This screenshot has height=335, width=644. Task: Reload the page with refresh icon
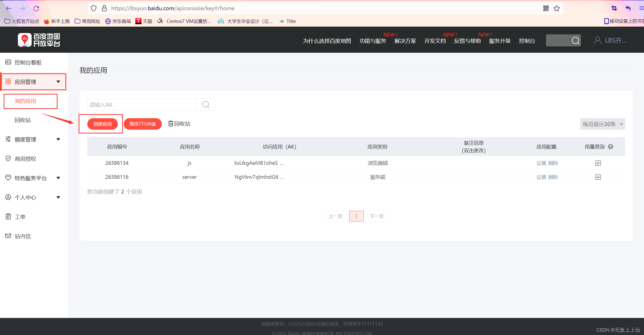coord(36,8)
